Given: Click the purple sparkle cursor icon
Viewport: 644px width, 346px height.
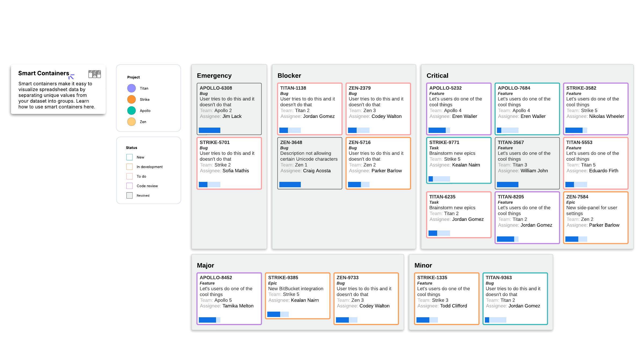Looking at the screenshot, I should pos(71,77).
